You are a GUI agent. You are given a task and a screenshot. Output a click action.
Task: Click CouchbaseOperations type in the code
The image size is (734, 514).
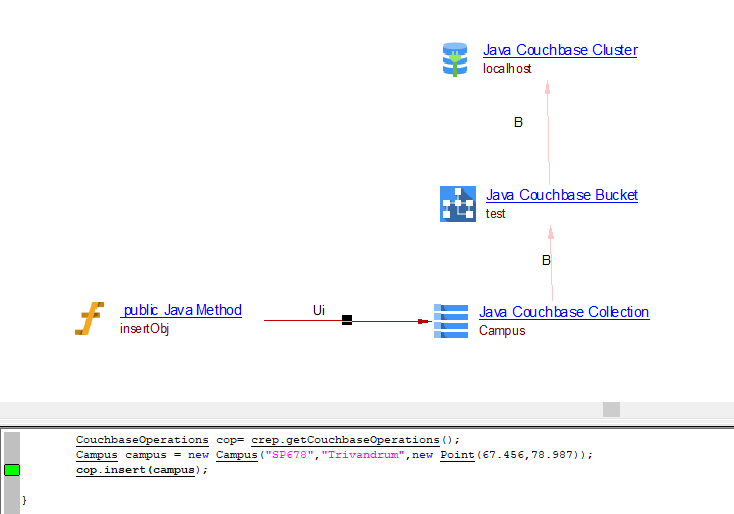click(142, 440)
